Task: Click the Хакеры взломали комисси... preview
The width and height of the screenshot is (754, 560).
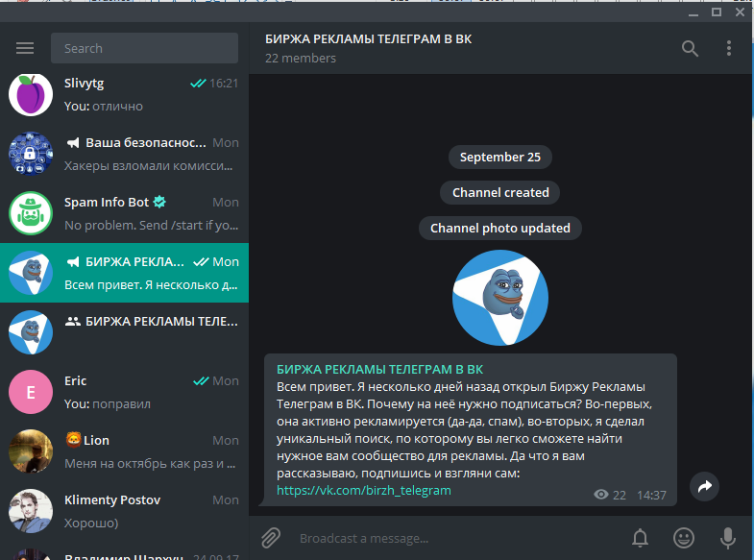Action: [148, 166]
